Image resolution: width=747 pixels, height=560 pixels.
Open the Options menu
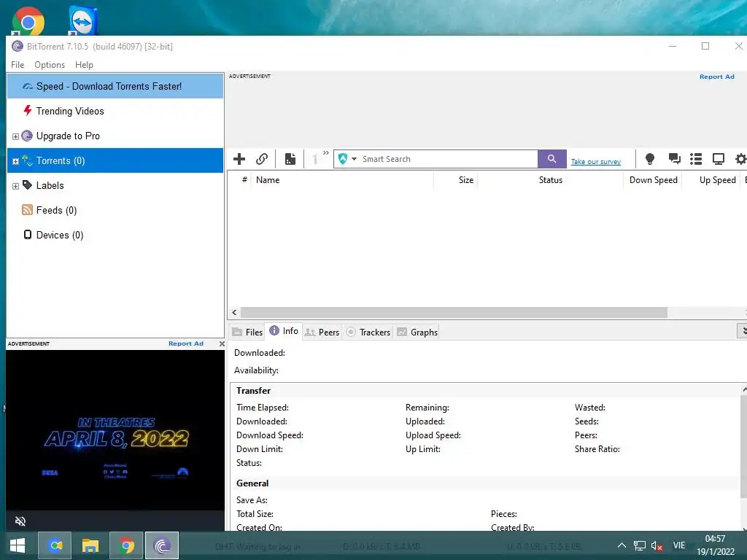50,65
